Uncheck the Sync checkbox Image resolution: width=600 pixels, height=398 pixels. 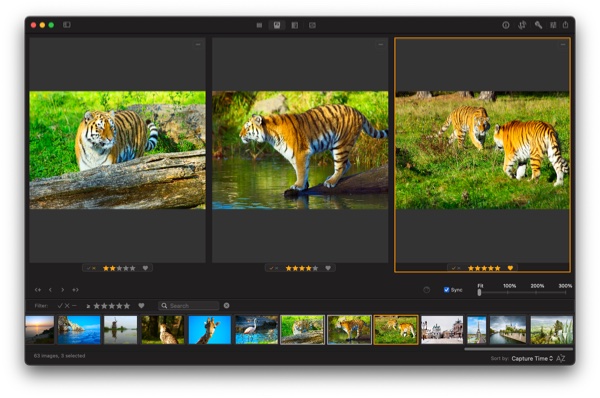tap(446, 290)
